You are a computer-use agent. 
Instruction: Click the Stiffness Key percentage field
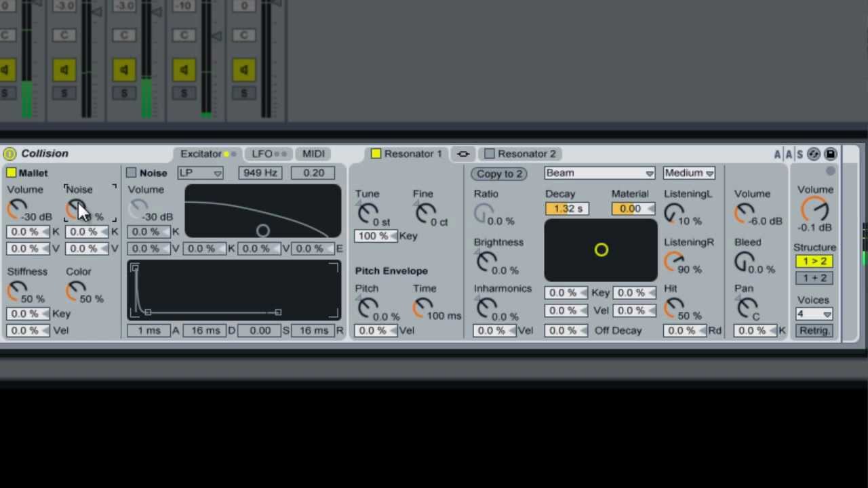click(28, 314)
